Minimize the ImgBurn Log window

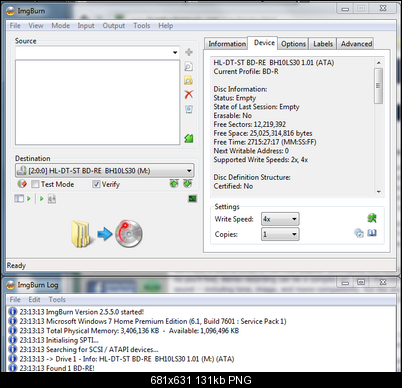pos(345,282)
